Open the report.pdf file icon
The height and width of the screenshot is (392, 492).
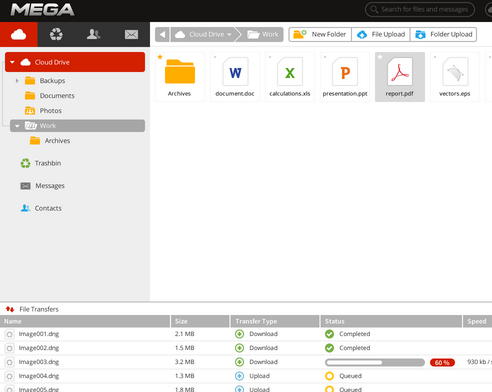pos(400,71)
